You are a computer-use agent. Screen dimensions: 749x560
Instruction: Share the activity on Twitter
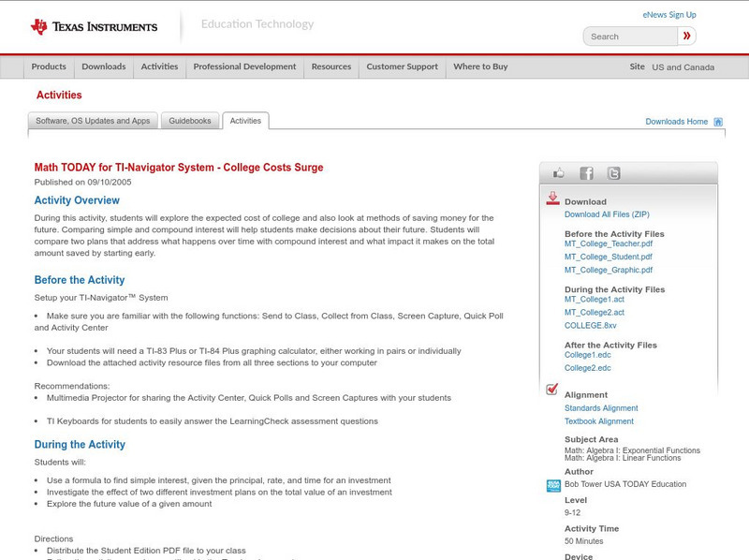pyautogui.click(x=613, y=173)
